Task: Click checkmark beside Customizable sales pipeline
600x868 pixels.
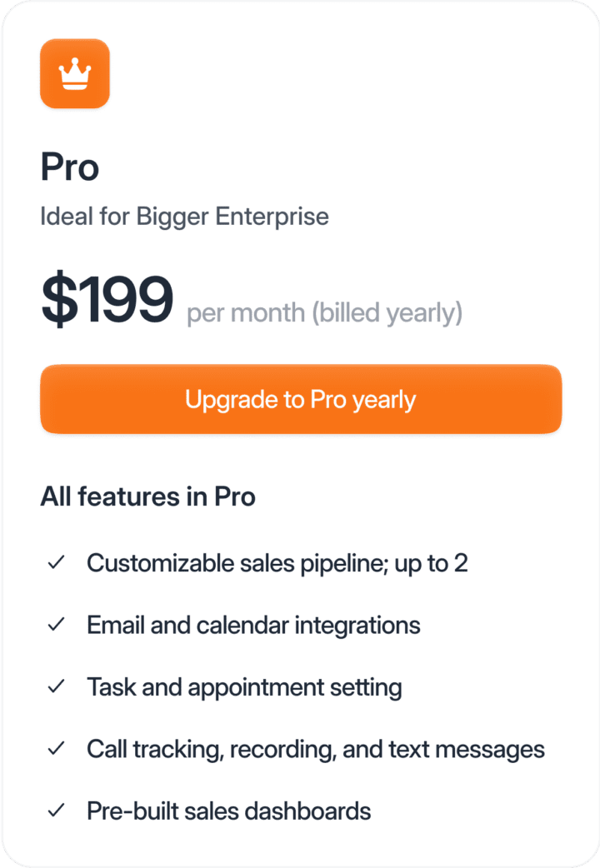Action: coord(57,563)
